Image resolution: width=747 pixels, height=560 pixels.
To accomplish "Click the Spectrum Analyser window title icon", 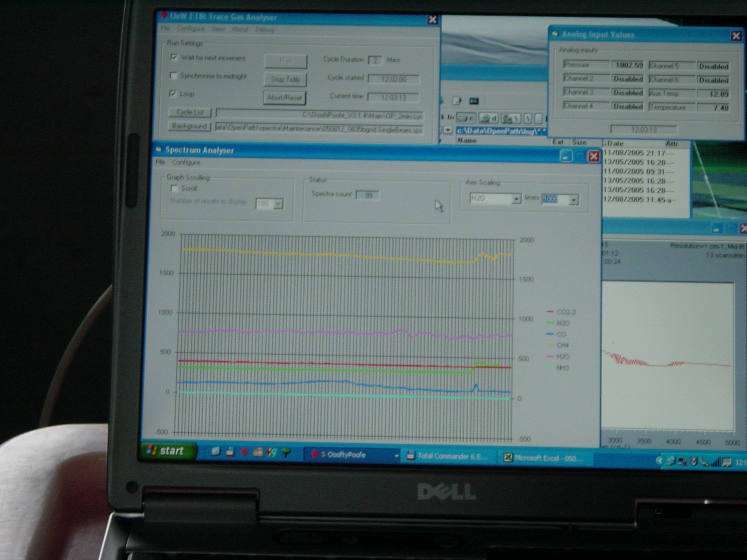I will click(158, 149).
